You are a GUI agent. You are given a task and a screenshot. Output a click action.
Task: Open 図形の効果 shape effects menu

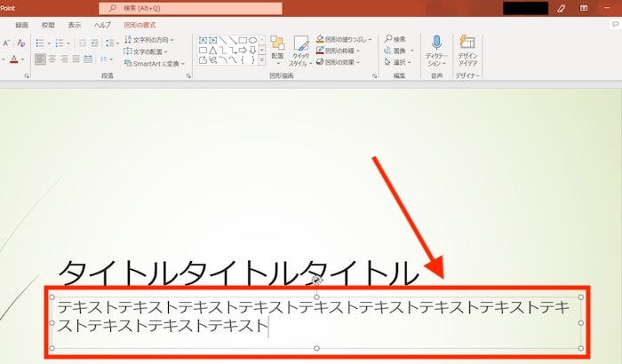(339, 62)
